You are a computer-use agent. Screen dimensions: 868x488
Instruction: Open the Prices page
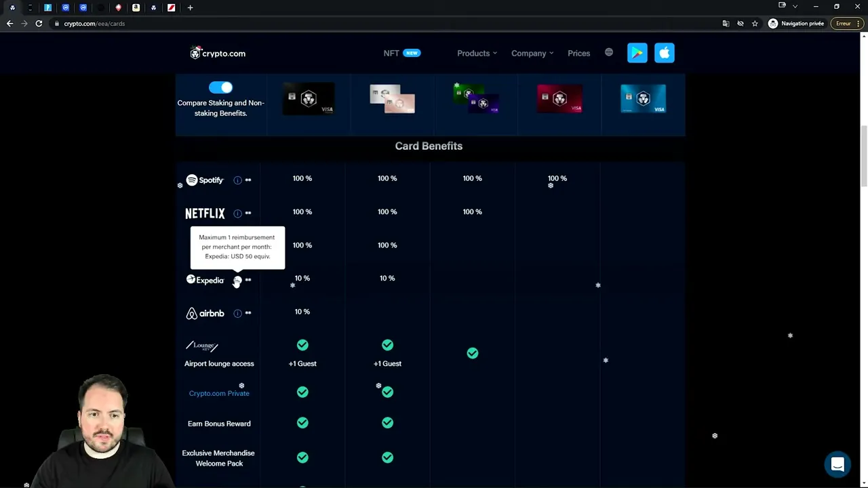coord(578,53)
